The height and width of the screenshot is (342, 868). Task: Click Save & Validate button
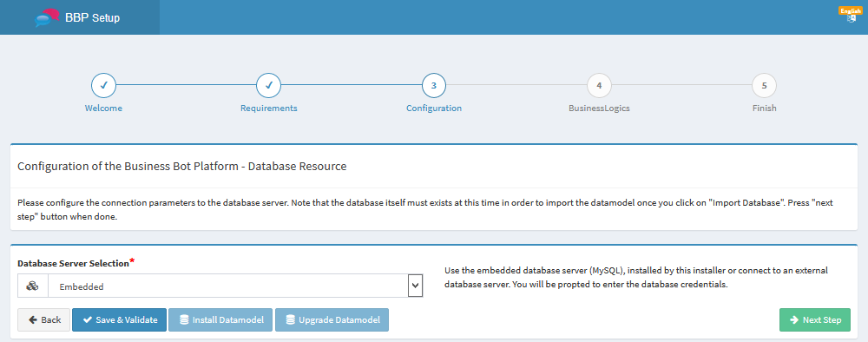click(119, 319)
